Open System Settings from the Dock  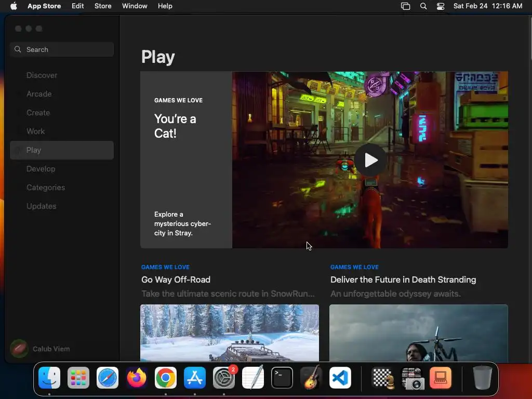[x=224, y=378]
